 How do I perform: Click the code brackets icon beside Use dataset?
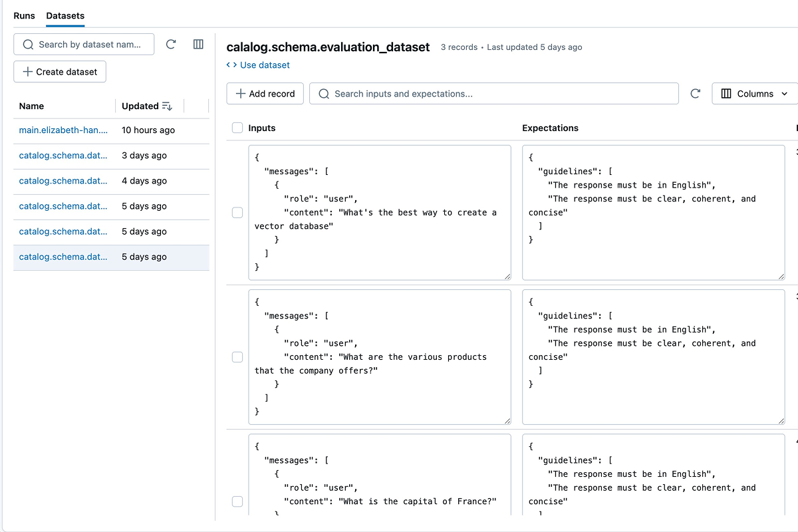pos(231,65)
